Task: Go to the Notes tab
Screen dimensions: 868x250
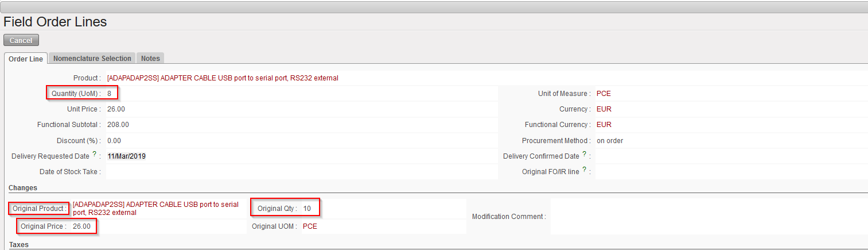Action: pos(150,59)
